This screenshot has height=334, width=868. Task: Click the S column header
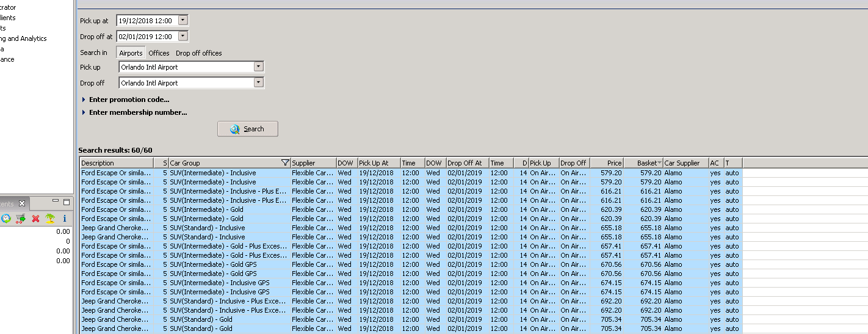162,163
